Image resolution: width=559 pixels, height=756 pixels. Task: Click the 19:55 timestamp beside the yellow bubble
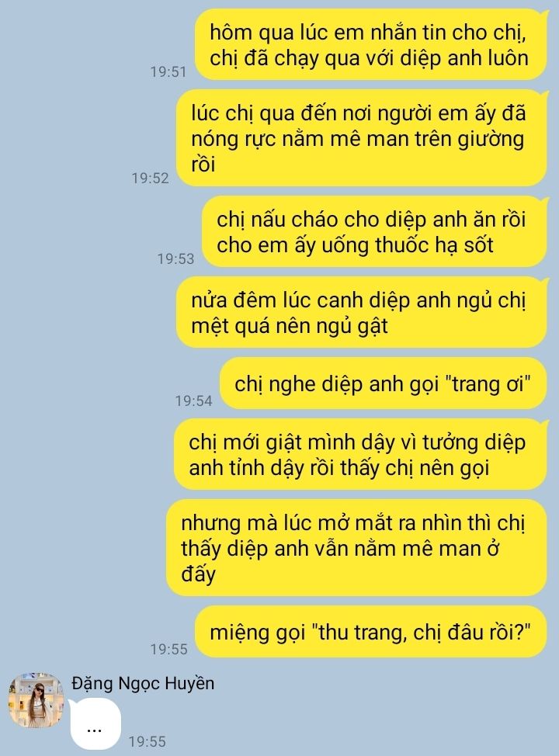[168, 649]
